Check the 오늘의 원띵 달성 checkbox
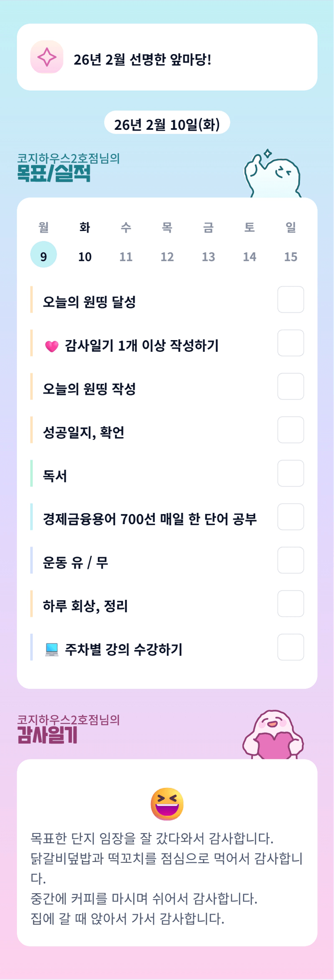This screenshot has height=980, width=334. (290, 300)
